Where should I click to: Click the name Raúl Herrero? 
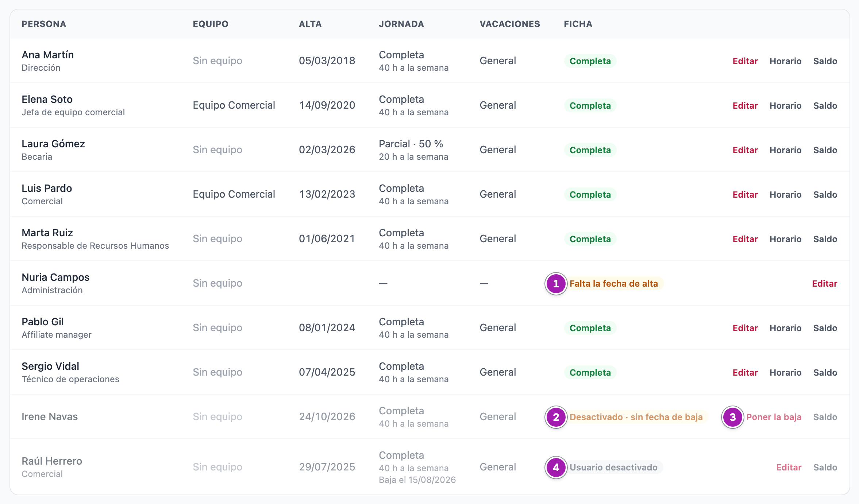[52, 461]
